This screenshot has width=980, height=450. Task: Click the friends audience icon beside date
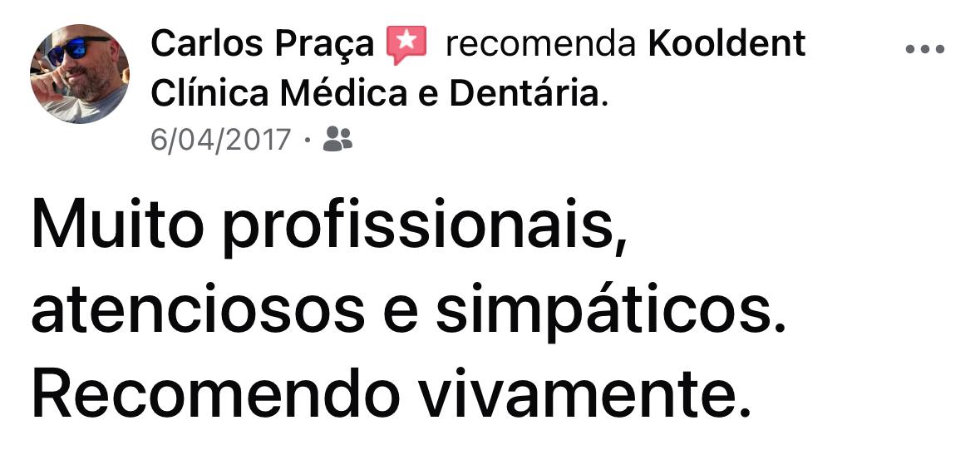[337, 138]
